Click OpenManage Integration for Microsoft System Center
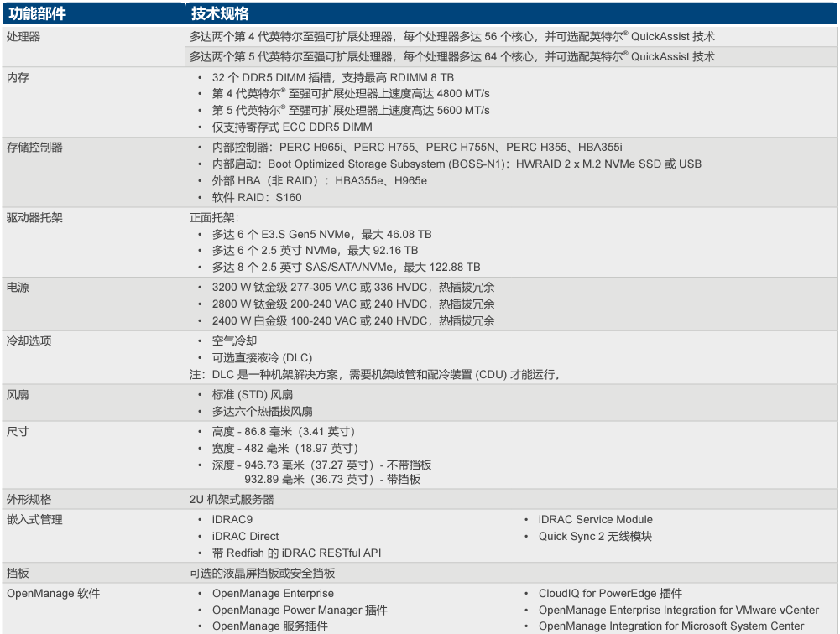 point(670,626)
